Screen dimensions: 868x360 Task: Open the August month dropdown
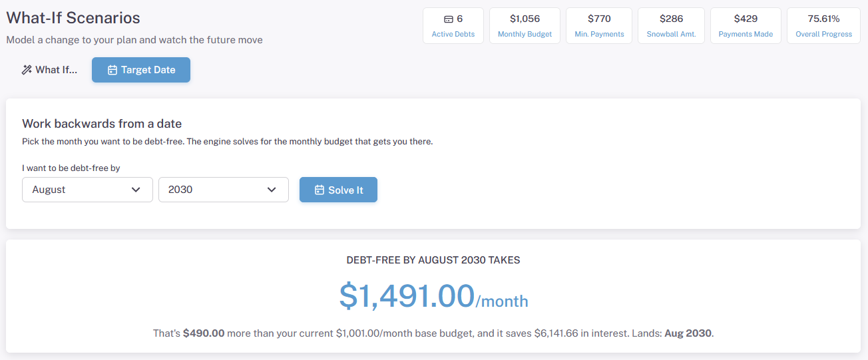point(87,190)
